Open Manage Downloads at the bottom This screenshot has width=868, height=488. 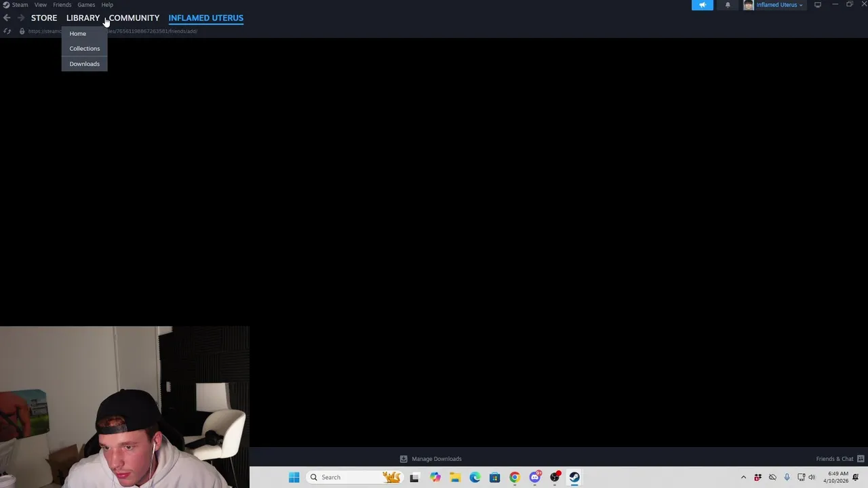tap(437, 459)
